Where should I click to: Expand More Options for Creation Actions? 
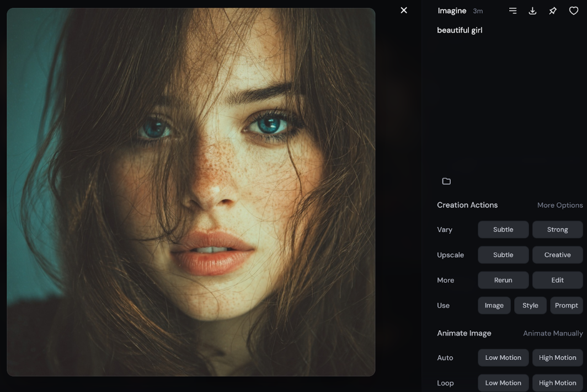point(559,205)
